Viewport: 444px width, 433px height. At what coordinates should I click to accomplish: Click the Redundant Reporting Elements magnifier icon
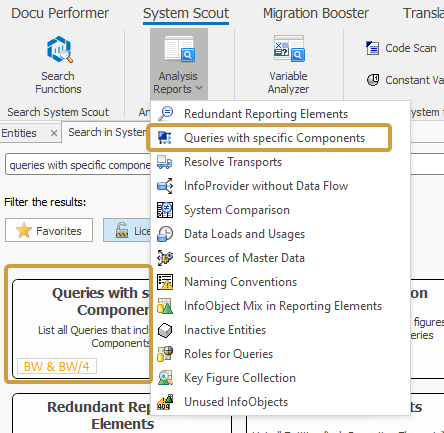click(x=165, y=114)
